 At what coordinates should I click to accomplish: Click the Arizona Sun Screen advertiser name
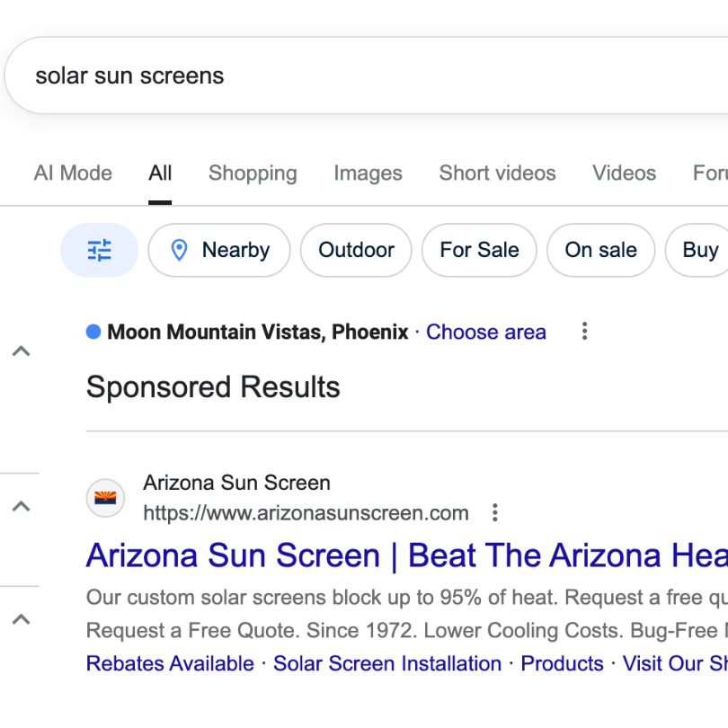(x=236, y=483)
